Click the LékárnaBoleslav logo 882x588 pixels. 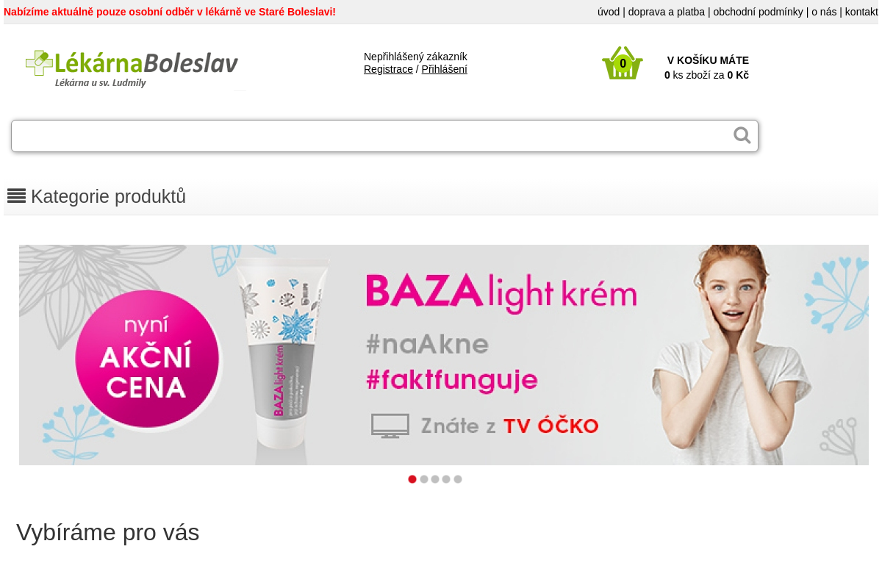click(132, 69)
